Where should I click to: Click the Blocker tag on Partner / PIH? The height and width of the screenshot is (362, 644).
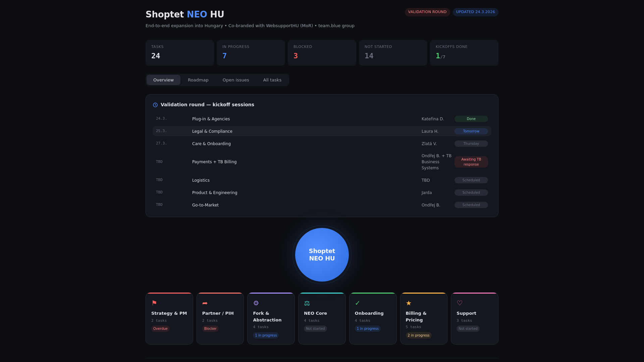(x=210, y=329)
